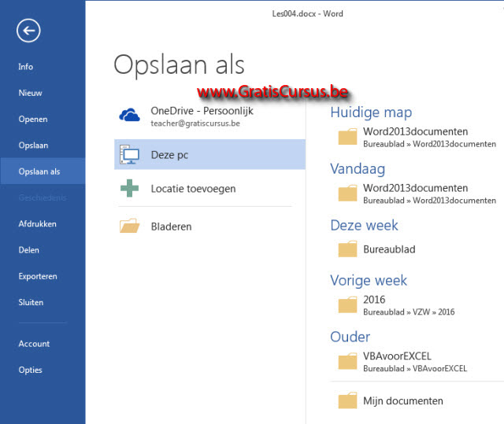Open the Account page
The width and height of the screenshot is (504, 424).
point(34,344)
